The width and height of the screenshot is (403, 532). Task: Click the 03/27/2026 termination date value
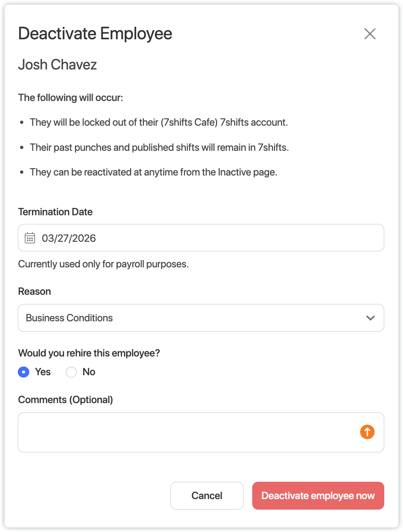pos(69,238)
